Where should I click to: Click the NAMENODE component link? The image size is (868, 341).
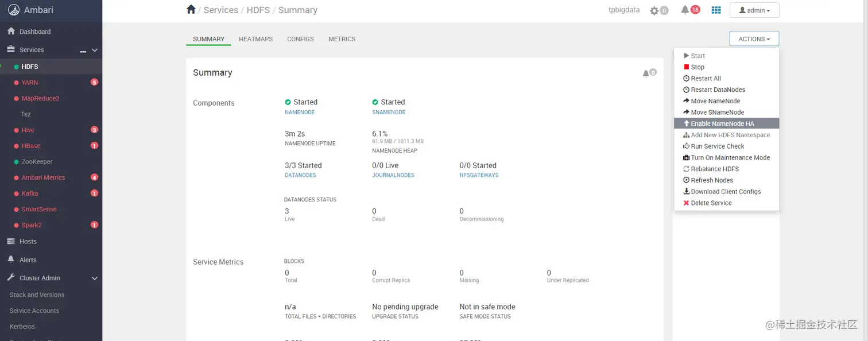click(x=300, y=113)
